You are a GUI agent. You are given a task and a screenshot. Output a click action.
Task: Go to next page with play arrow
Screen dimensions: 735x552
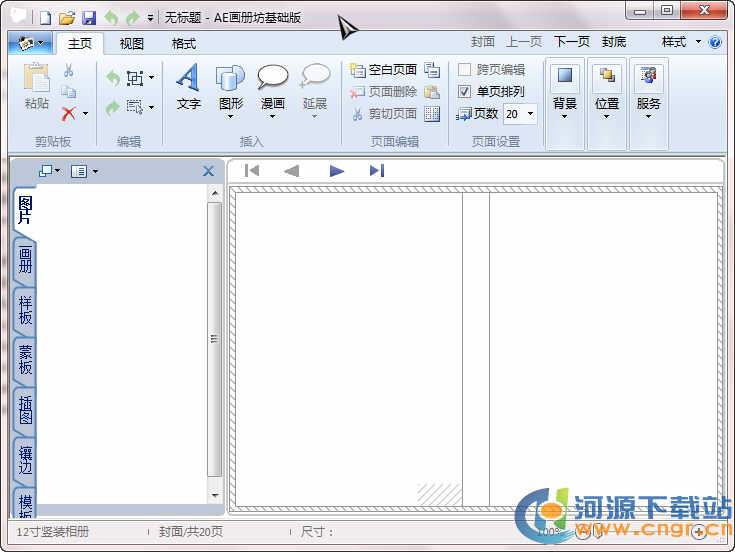[x=337, y=171]
